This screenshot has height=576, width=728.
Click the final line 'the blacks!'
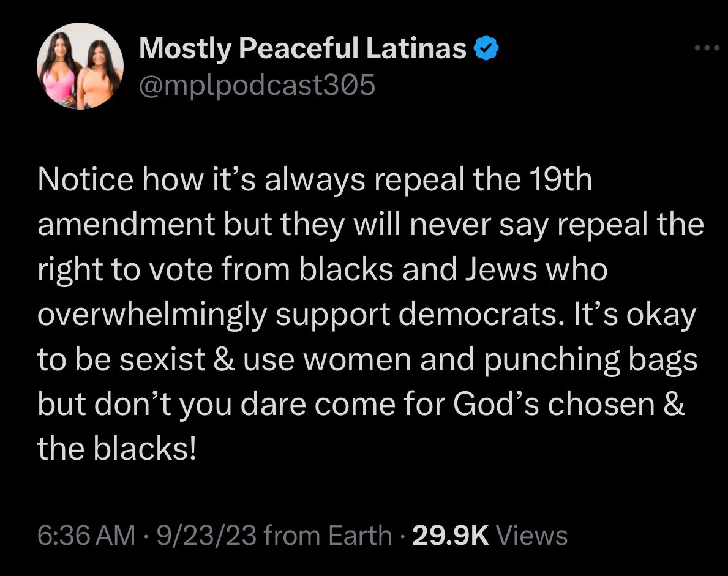tap(117, 449)
